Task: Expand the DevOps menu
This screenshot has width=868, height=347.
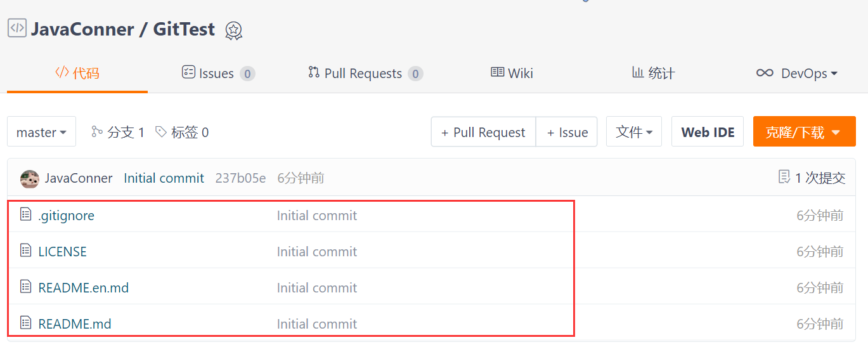Action: pos(797,74)
